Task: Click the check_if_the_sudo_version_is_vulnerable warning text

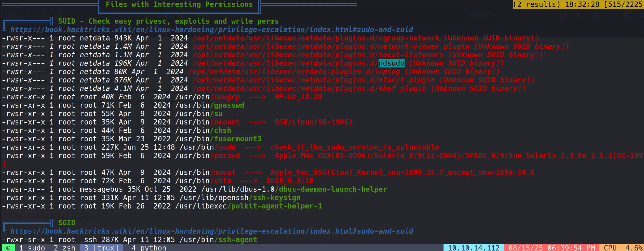Action: 355,147
